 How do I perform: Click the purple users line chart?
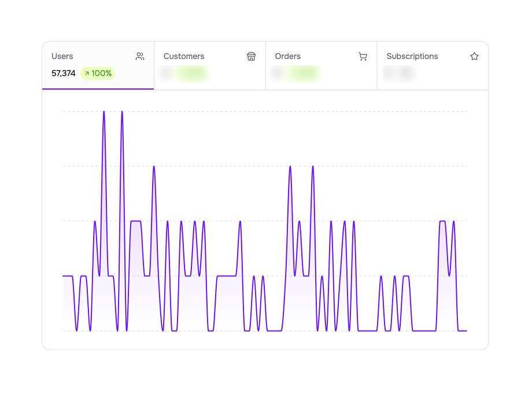pos(265,221)
